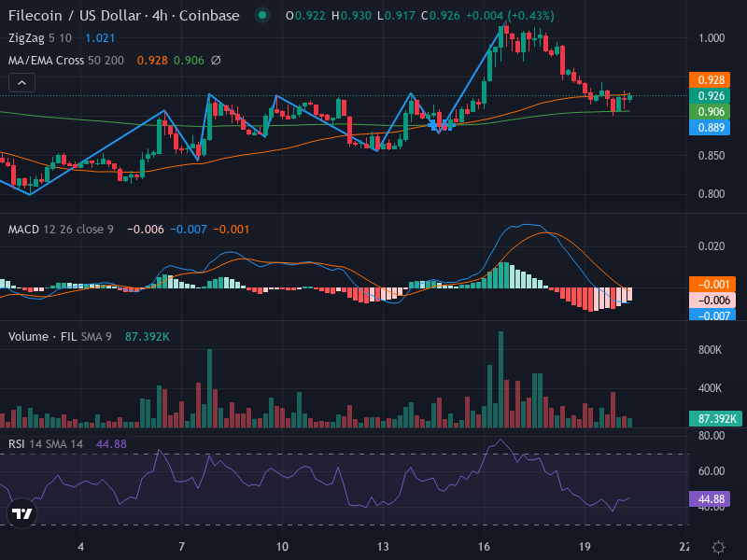The width and height of the screenshot is (747, 560).
Task: Click the ZigZag value 1.021
Action: 100,38
